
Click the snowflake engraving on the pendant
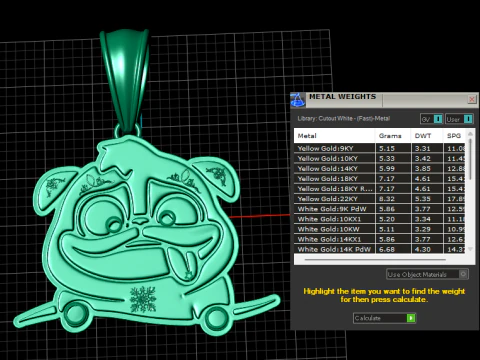click(143, 299)
